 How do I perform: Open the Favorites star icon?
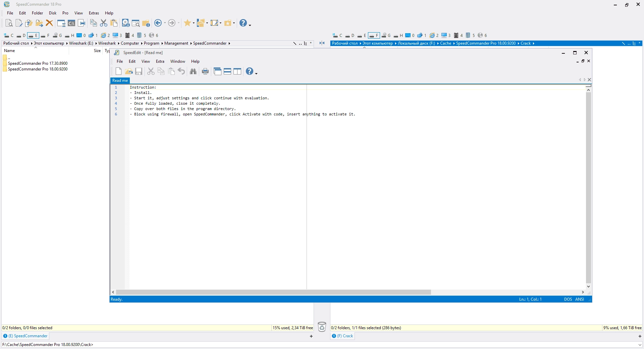tap(187, 23)
